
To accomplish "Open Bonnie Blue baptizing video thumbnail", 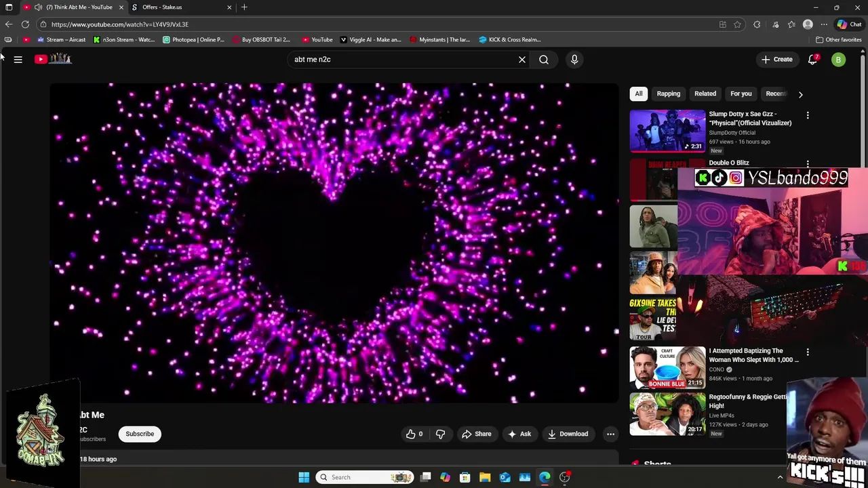I will [x=667, y=367].
